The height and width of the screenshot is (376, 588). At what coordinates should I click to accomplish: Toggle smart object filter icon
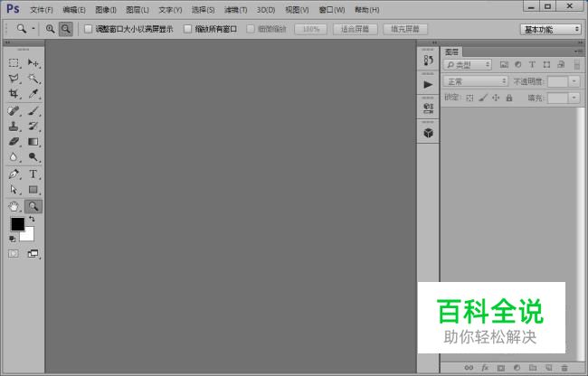click(x=561, y=65)
